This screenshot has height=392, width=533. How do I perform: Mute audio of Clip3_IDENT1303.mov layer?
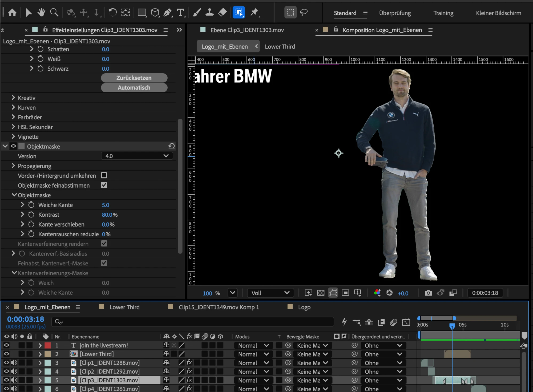pyautogui.click(x=14, y=380)
